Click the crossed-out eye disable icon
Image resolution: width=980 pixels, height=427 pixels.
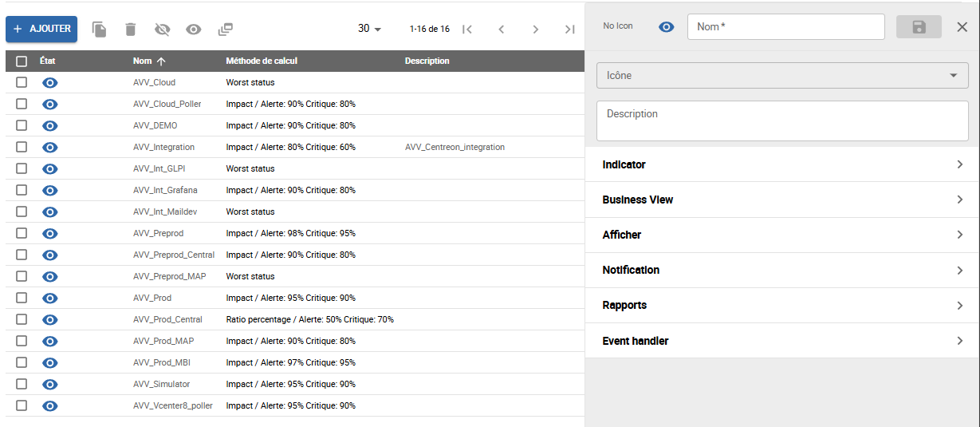pyautogui.click(x=162, y=29)
